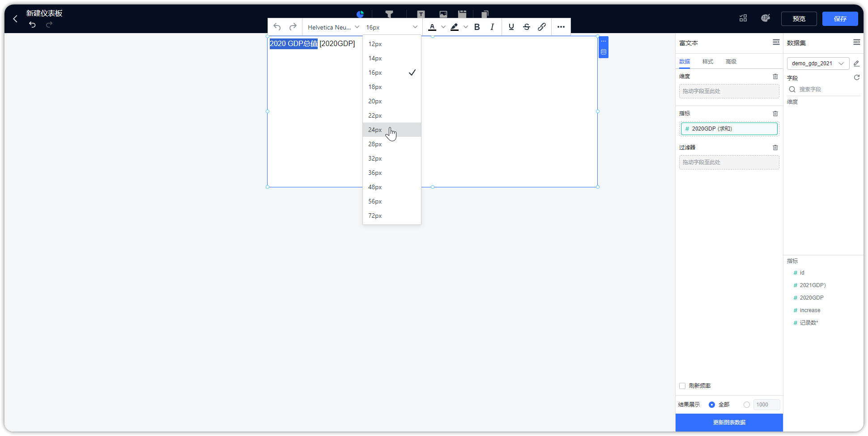Select the id field
The height and width of the screenshot is (436, 868).
tap(802, 273)
